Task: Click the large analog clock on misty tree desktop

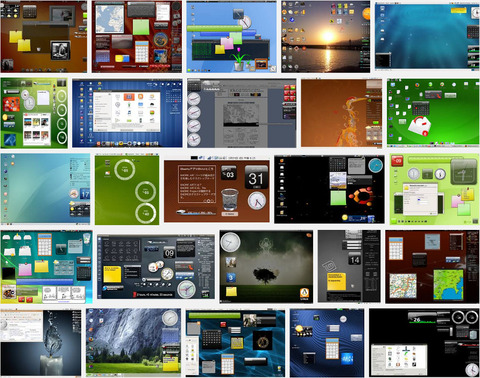Action: pyautogui.click(x=230, y=242)
